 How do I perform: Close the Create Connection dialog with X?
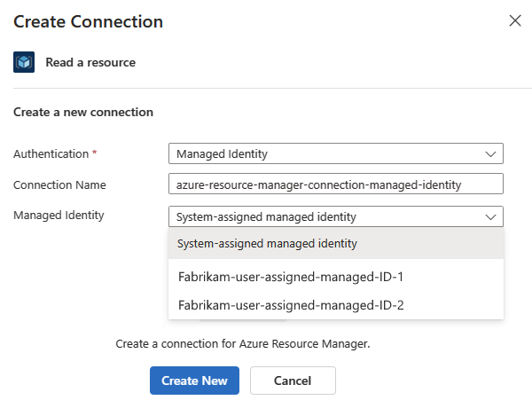[515, 20]
